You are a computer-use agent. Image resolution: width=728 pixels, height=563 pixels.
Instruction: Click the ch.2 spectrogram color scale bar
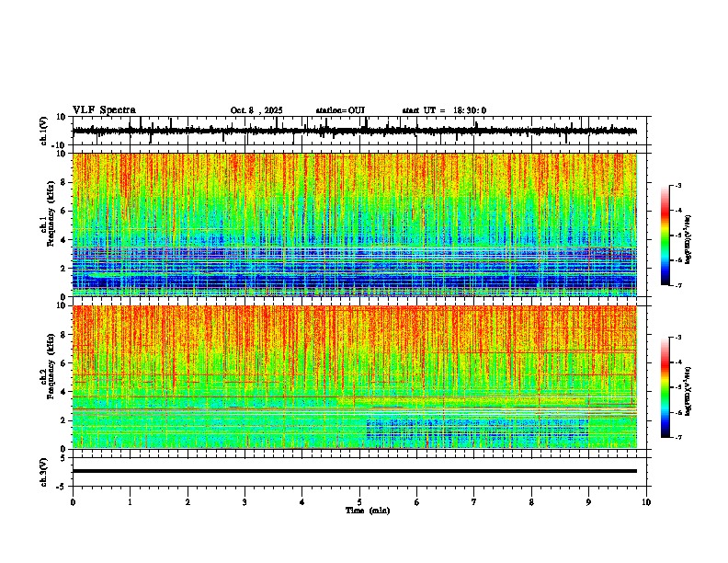(x=665, y=387)
